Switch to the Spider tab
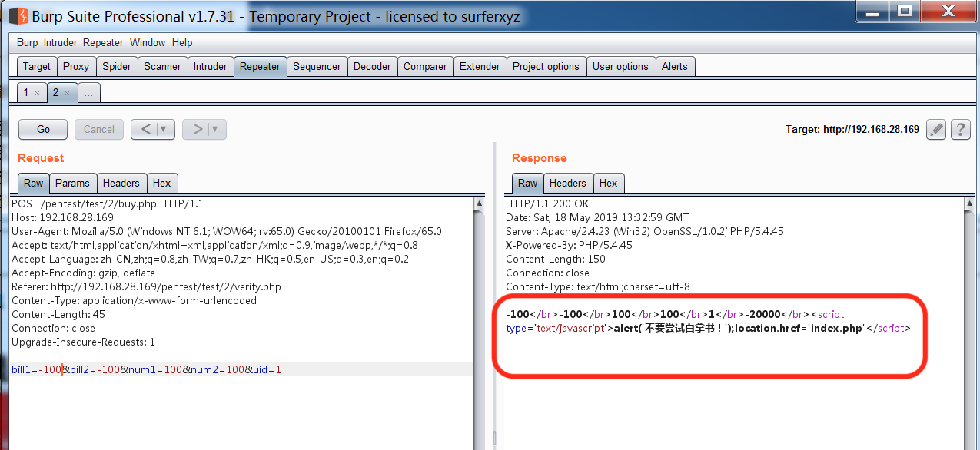The image size is (980, 450). (117, 67)
